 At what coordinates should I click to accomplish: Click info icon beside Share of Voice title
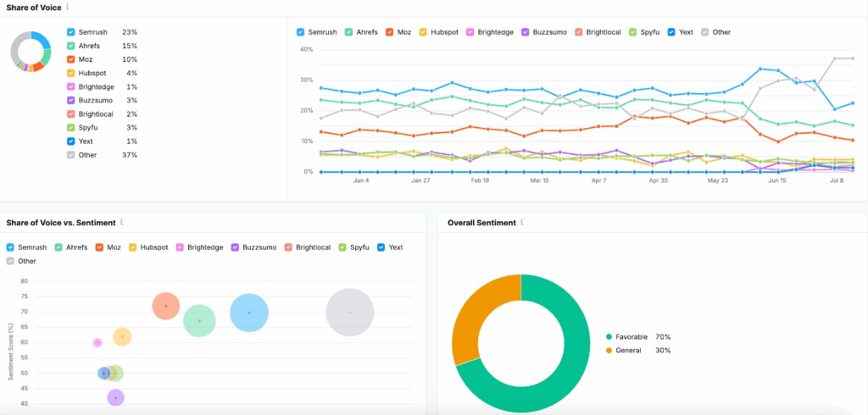68,7
